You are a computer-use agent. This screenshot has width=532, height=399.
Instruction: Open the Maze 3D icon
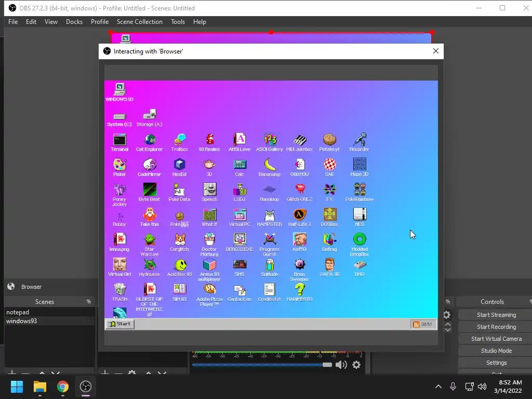[360, 167]
